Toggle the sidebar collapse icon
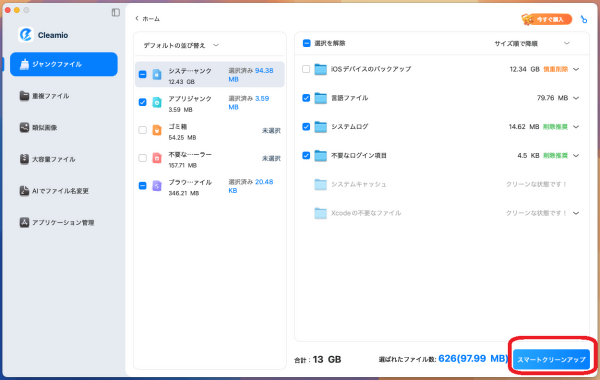 click(116, 13)
